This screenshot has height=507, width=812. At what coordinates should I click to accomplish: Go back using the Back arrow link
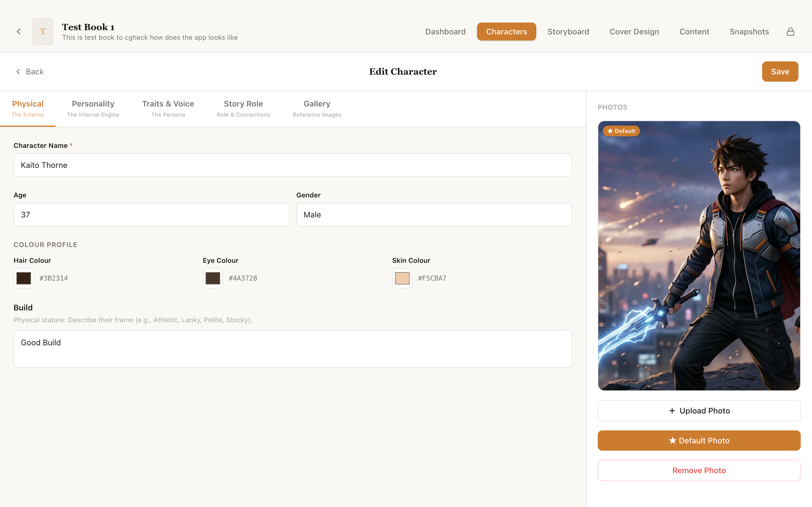click(30, 72)
